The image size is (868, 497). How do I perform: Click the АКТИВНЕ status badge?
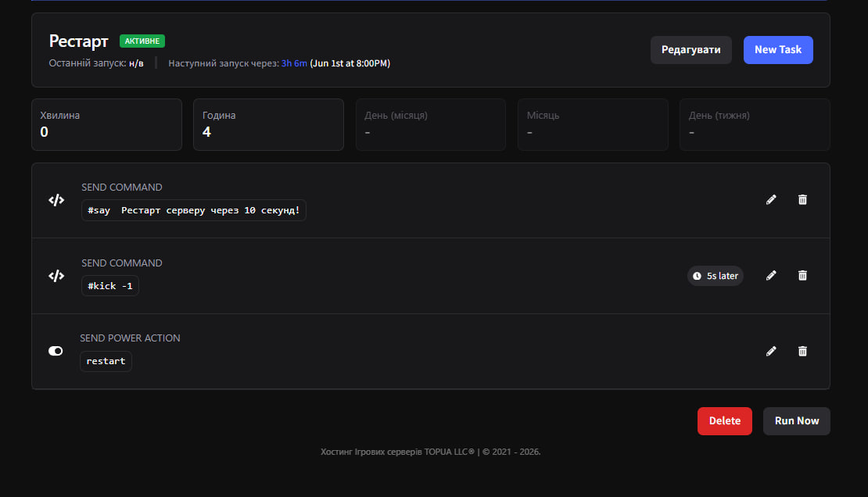coord(142,41)
